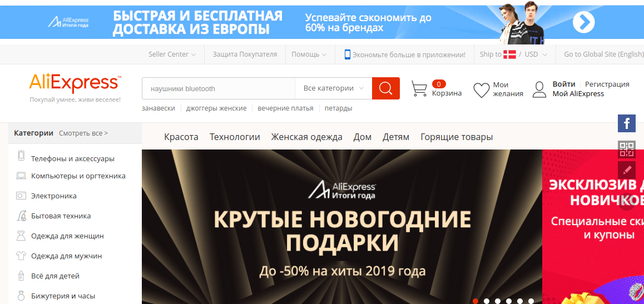Open the Корзина cart link
This screenshot has width=644, height=304.
pyautogui.click(x=447, y=93)
